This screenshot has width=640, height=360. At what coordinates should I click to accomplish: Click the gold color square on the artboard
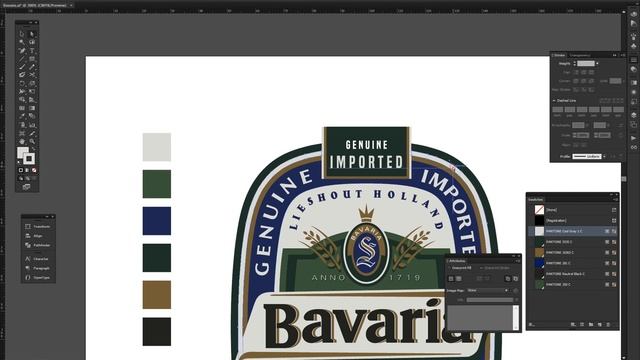[157, 295]
